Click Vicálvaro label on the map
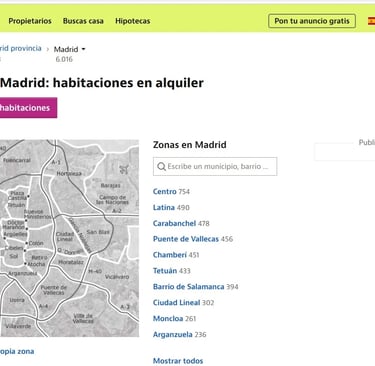This screenshot has width=375, height=366. 117,277
